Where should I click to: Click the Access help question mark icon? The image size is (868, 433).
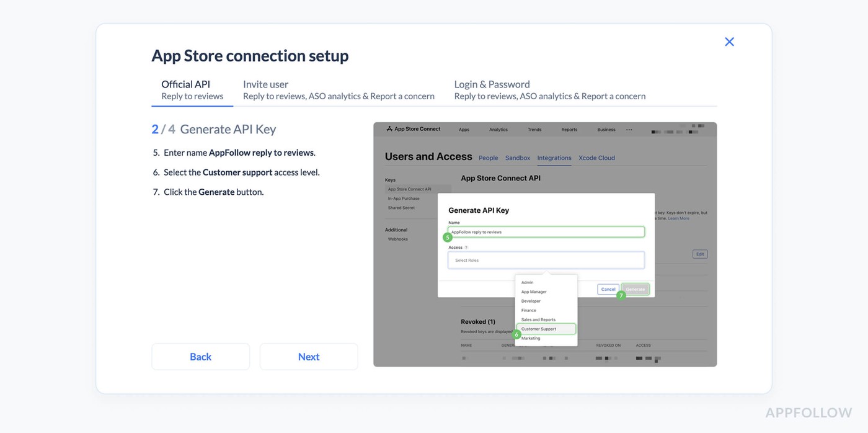(x=466, y=248)
